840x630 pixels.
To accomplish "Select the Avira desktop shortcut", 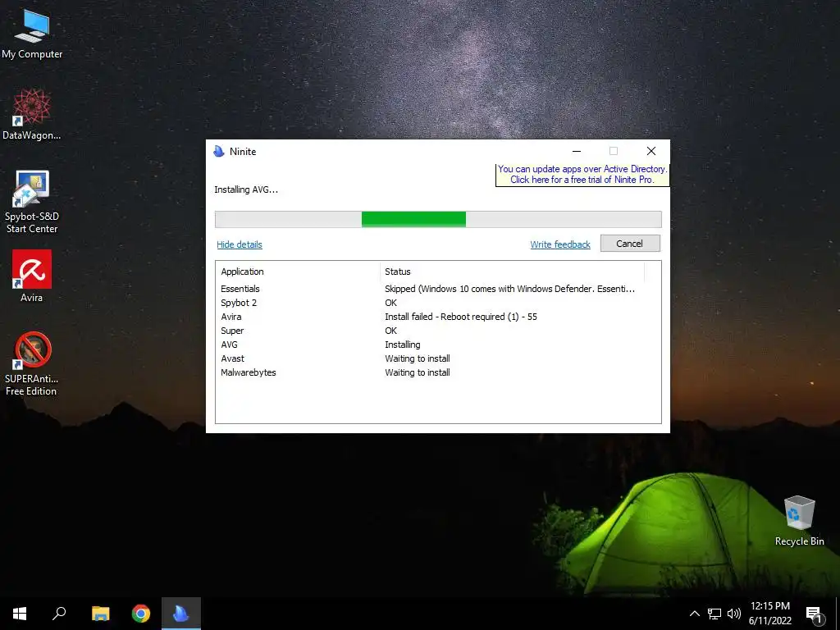I will pos(32,276).
